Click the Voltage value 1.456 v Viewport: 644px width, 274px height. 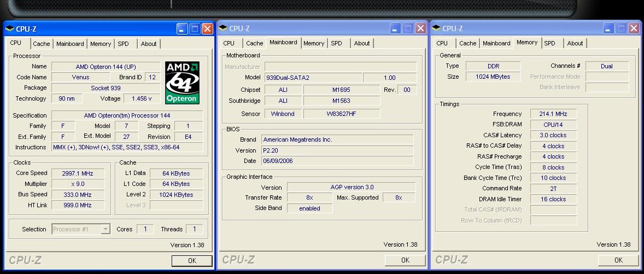coord(142,98)
